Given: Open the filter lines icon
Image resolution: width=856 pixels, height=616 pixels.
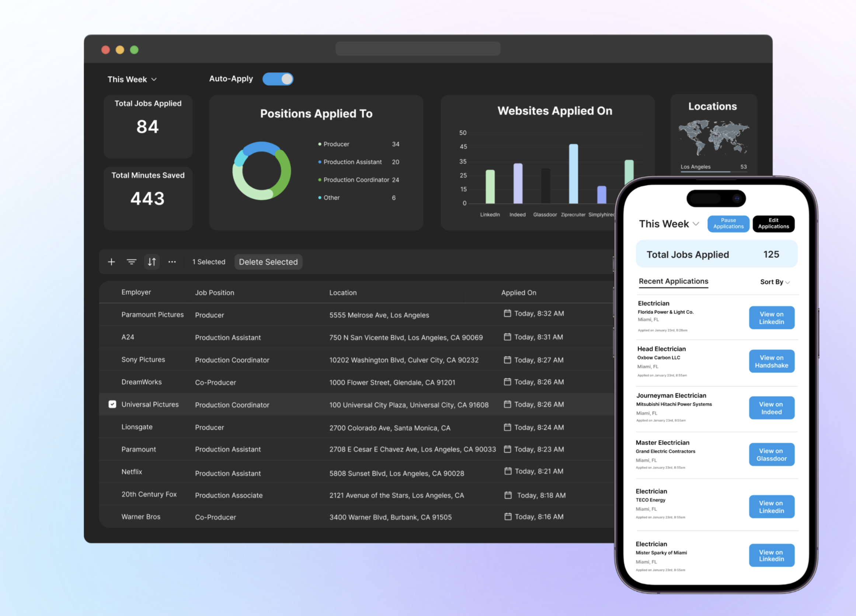Looking at the screenshot, I should click(131, 262).
